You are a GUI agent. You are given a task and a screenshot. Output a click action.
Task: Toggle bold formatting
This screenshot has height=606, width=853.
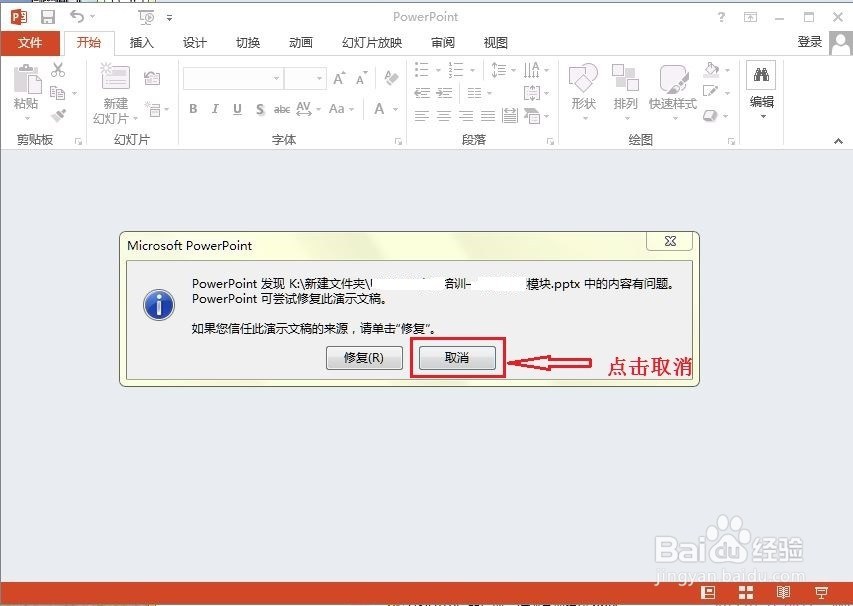193,108
